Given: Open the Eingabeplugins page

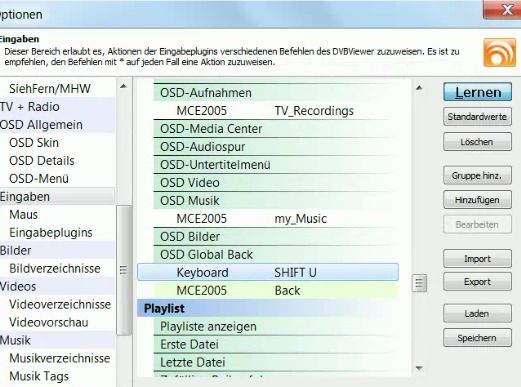Looking at the screenshot, I should click(x=51, y=233).
